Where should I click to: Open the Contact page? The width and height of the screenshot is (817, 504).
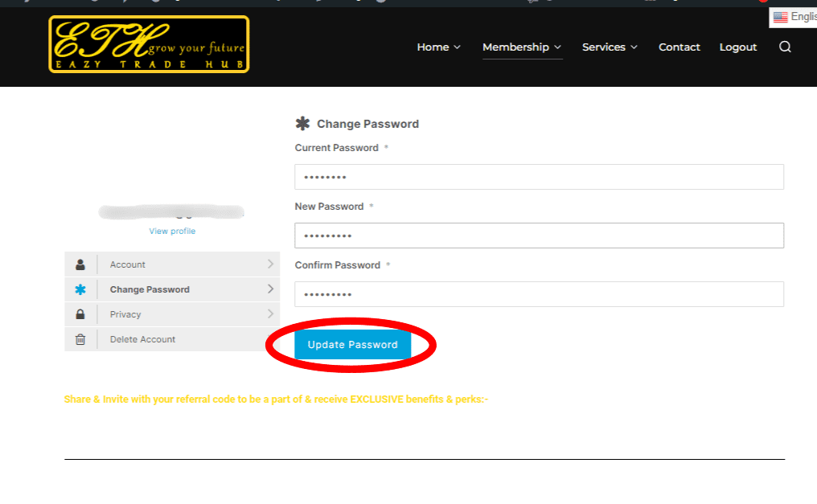click(x=679, y=47)
